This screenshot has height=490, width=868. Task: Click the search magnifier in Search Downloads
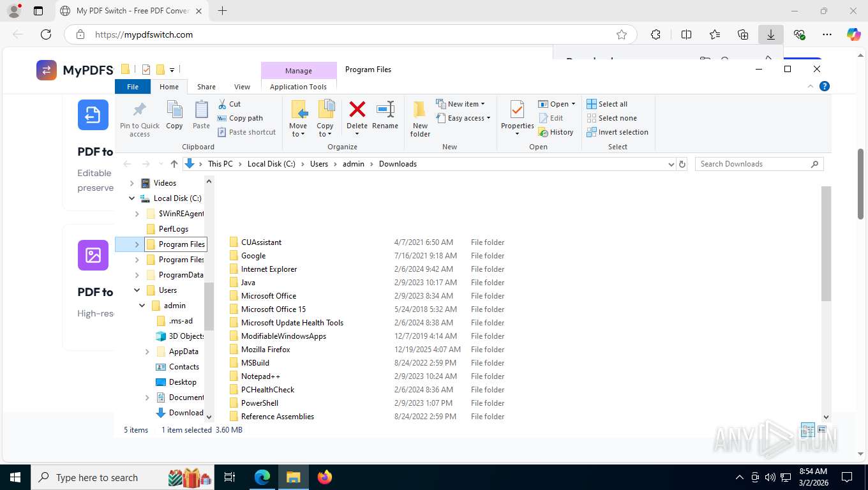(814, 164)
